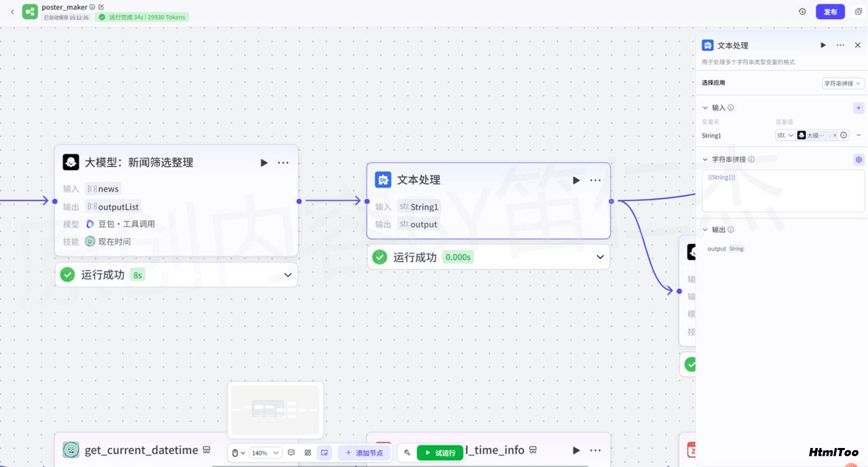
Task: Click the comment icon in bottom toolbar
Action: tap(292, 453)
